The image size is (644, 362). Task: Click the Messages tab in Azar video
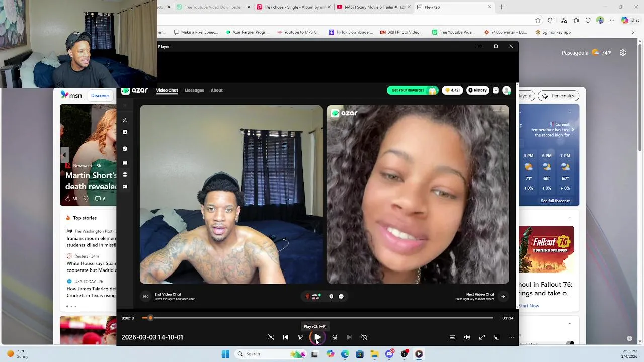pos(194,90)
